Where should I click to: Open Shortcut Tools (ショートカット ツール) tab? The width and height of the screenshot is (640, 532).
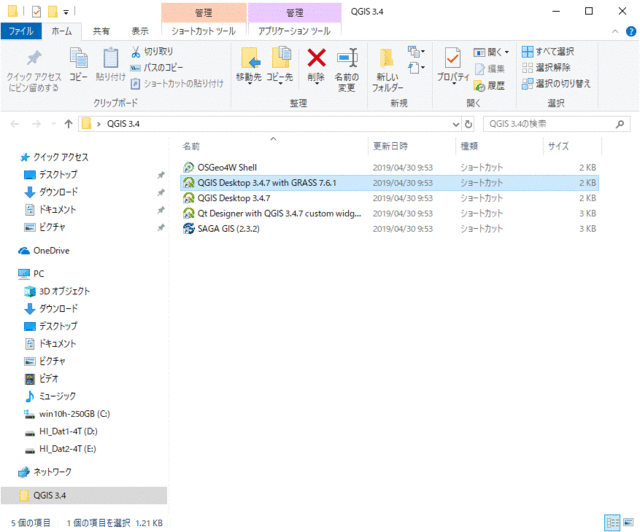[x=203, y=31]
